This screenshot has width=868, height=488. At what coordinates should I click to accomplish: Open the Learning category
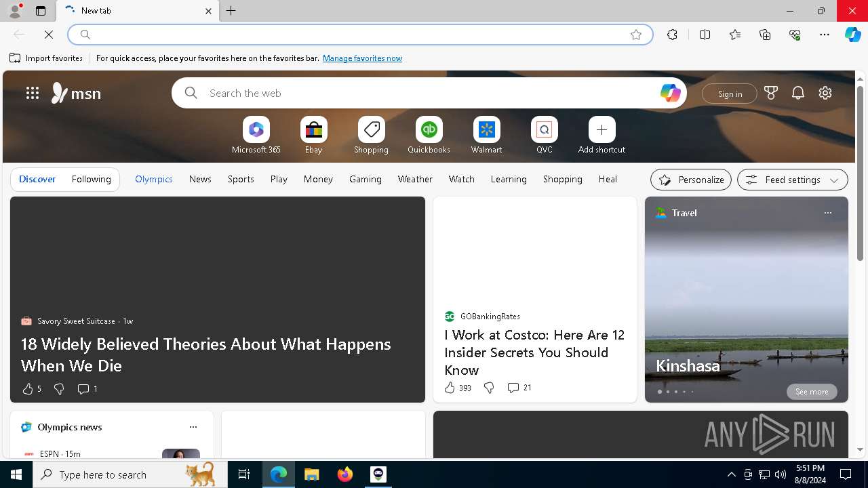coord(509,179)
